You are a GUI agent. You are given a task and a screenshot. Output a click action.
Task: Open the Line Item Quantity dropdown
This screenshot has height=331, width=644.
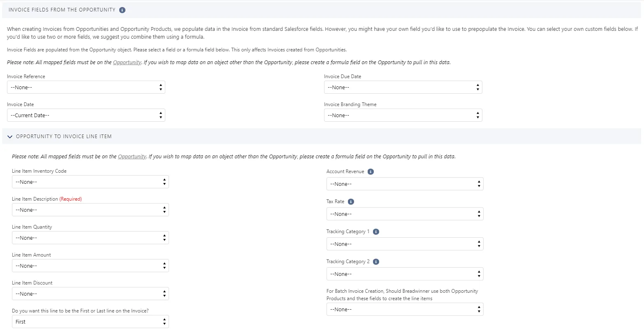pos(90,238)
